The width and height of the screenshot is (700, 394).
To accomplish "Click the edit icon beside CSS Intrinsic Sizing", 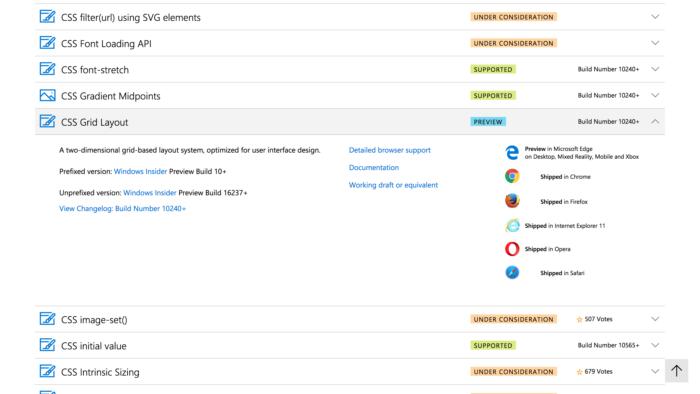I will pos(47,371).
